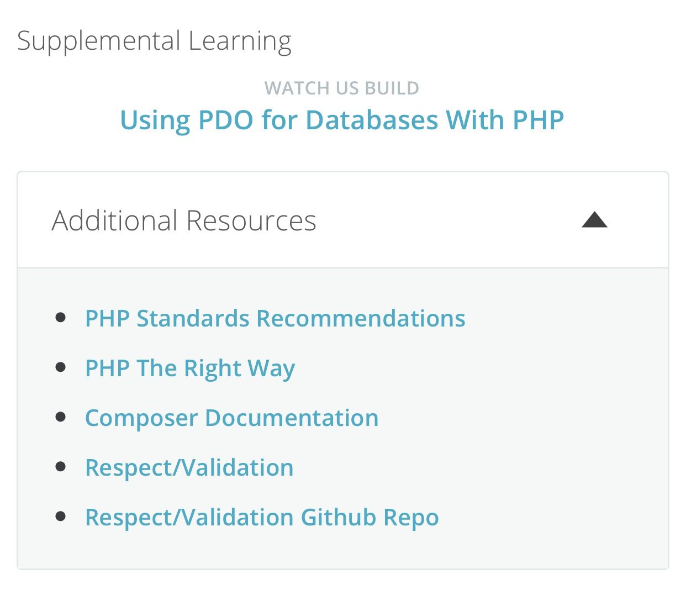Open the Respect/Validation documentation link
The height and width of the screenshot is (616, 686).
click(x=189, y=467)
